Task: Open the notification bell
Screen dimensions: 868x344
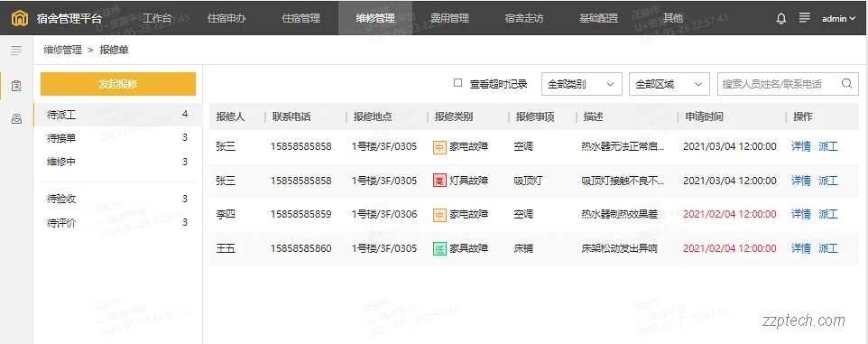Action: (x=781, y=18)
